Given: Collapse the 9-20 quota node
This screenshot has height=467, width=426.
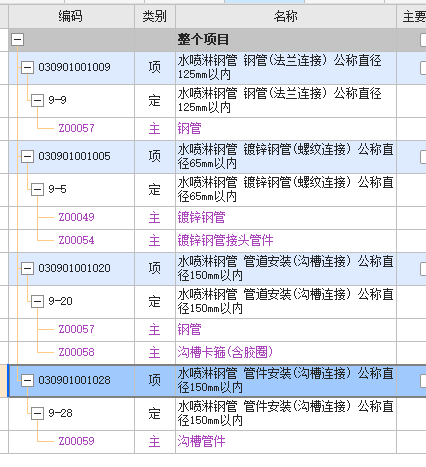Looking at the screenshot, I should (x=37, y=301).
